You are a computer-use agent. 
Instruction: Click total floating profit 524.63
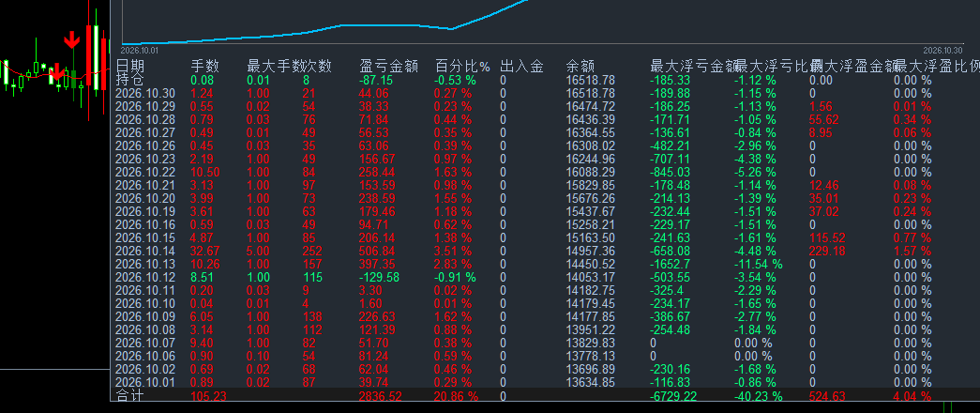pos(827,396)
